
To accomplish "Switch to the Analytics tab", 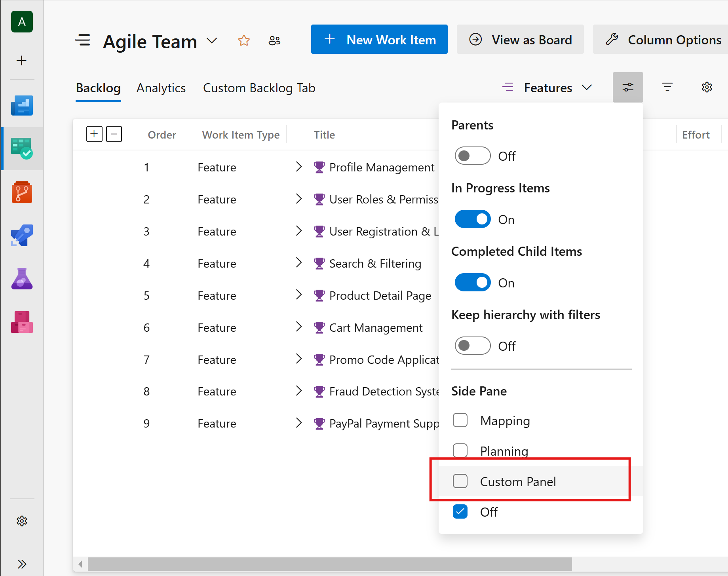I will 161,88.
